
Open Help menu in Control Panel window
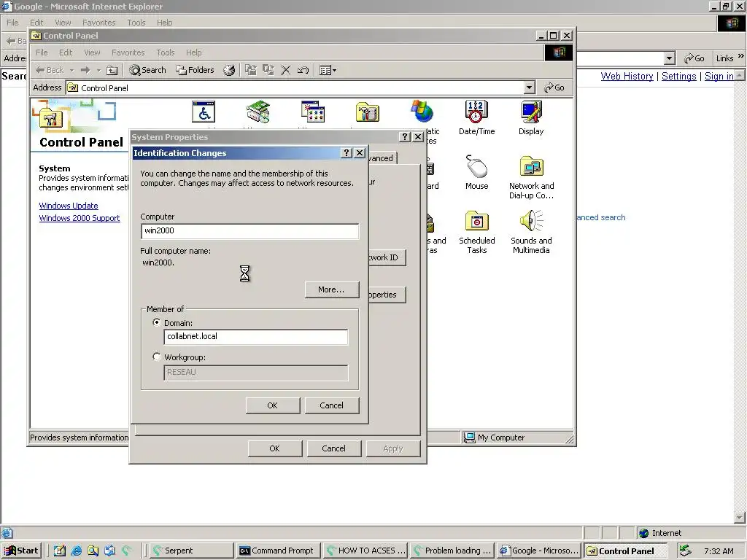click(x=194, y=52)
